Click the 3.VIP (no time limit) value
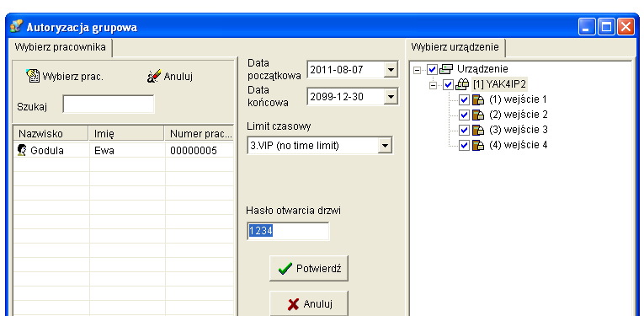644x316 pixels. [294, 146]
